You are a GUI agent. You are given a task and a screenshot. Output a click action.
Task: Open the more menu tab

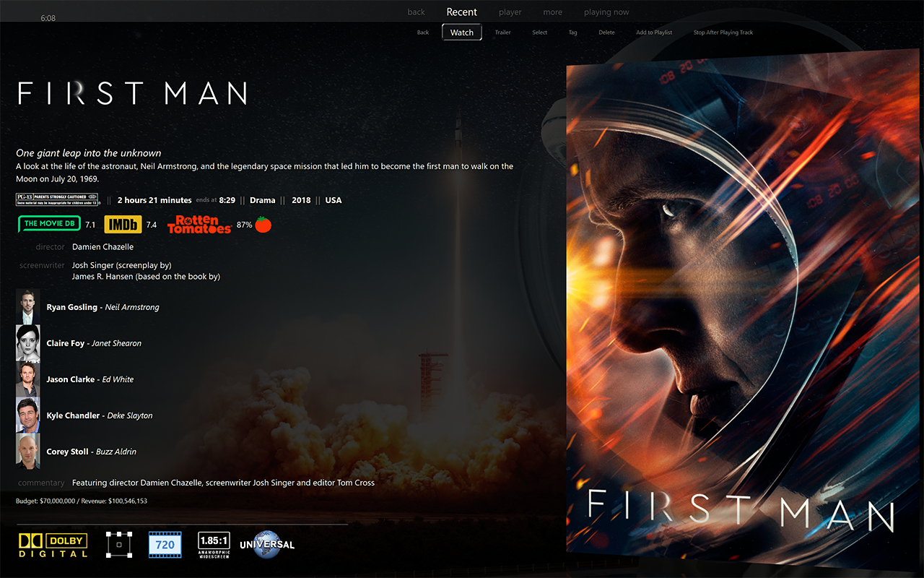click(553, 12)
